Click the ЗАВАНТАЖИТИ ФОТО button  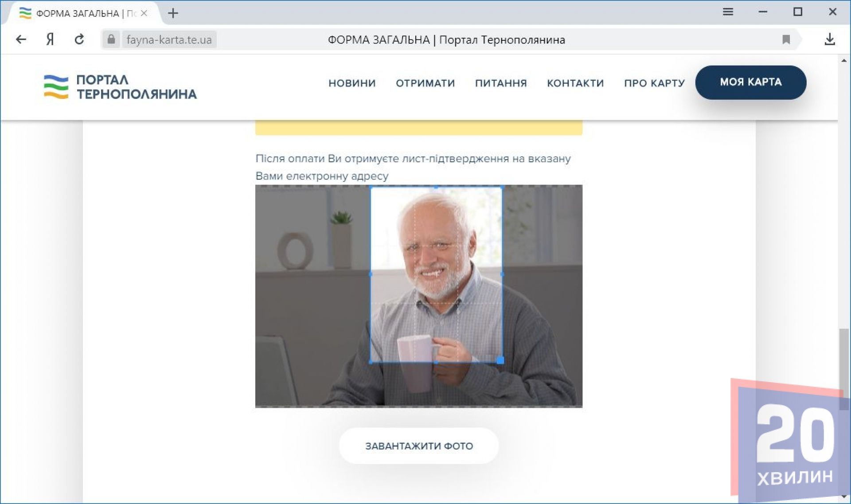(419, 446)
